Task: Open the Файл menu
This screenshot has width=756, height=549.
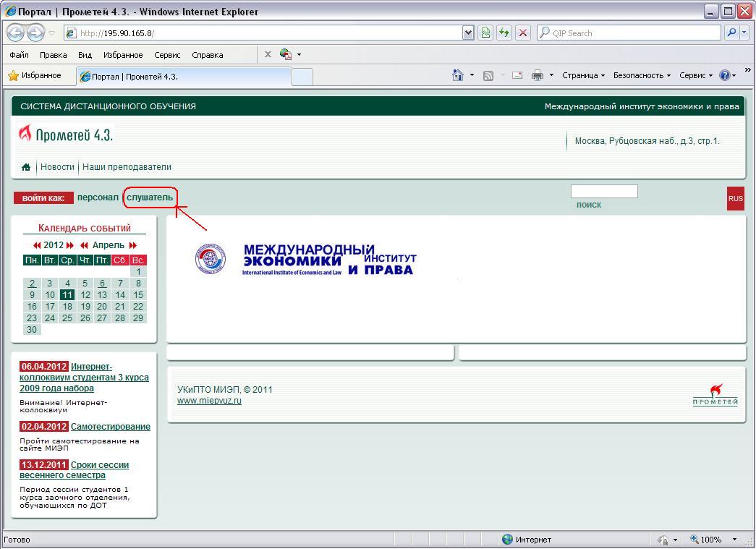Action: (x=20, y=55)
